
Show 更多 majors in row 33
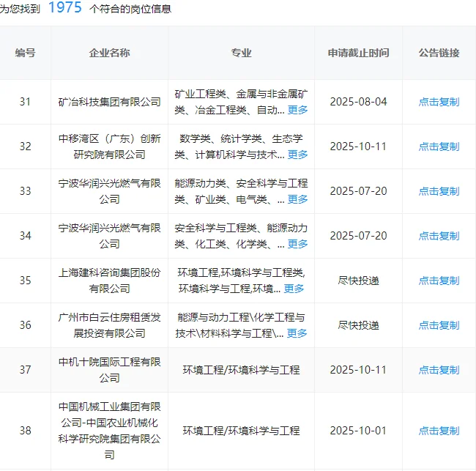pos(297,199)
